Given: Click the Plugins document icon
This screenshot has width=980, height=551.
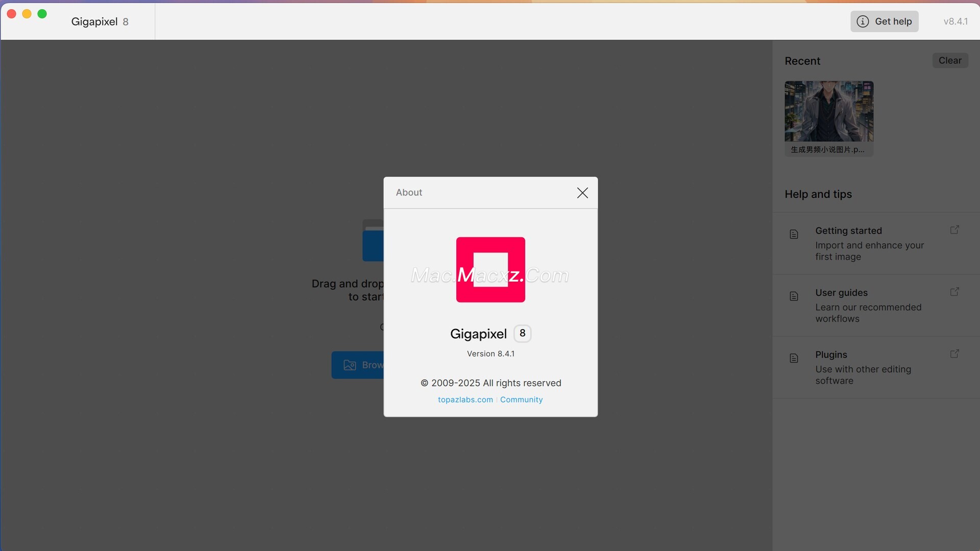Looking at the screenshot, I should pyautogui.click(x=794, y=358).
